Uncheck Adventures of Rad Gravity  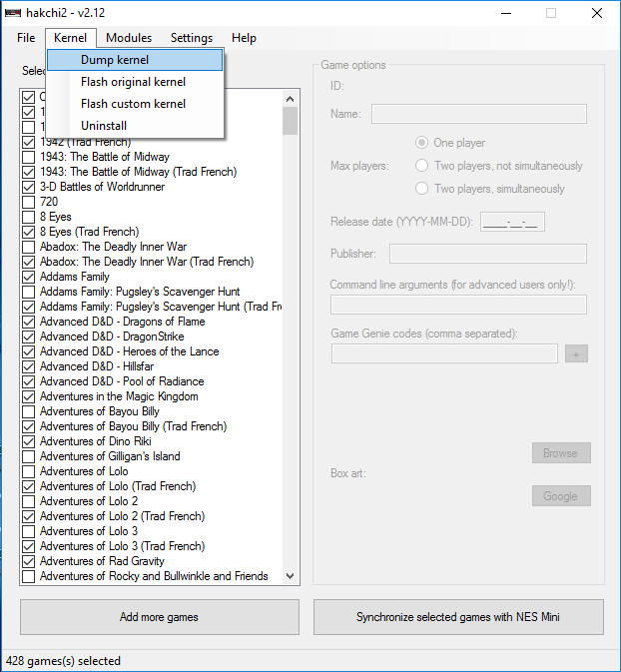[x=28, y=561]
